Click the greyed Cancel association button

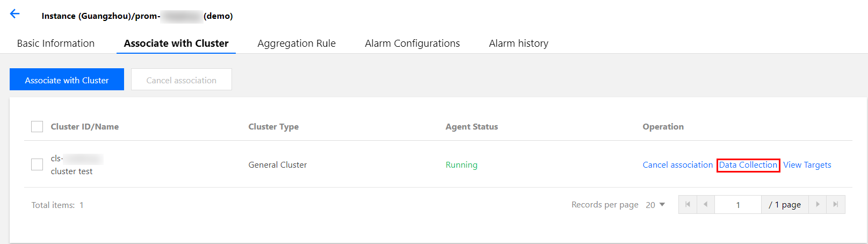182,80
